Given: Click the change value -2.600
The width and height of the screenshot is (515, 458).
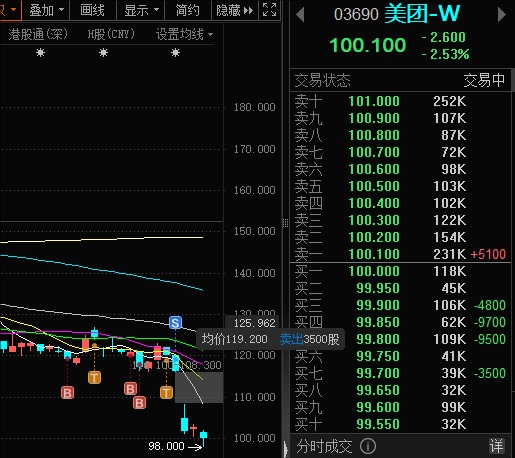Looking at the screenshot, I should click(x=443, y=37).
